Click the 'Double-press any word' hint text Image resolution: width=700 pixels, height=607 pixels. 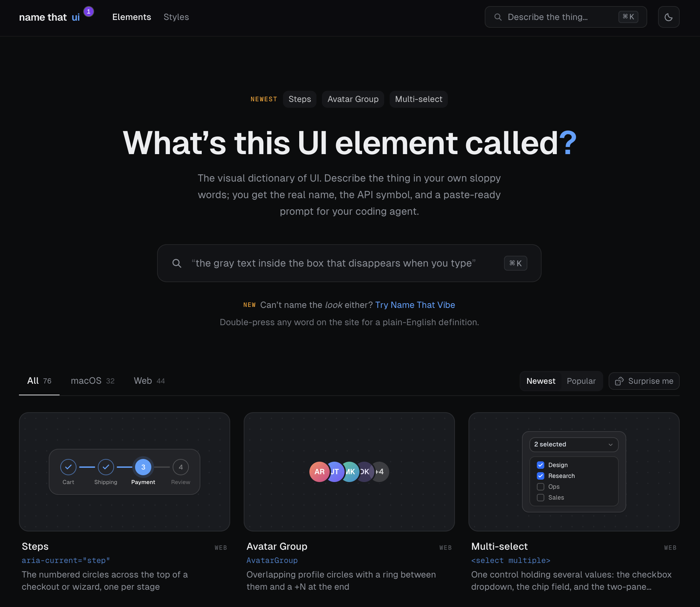pyautogui.click(x=349, y=322)
